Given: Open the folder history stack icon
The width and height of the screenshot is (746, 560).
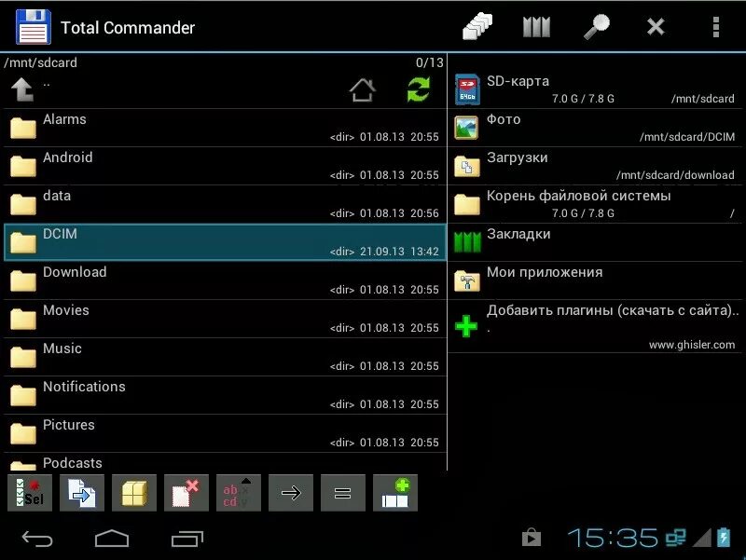Looking at the screenshot, I should pos(477,27).
